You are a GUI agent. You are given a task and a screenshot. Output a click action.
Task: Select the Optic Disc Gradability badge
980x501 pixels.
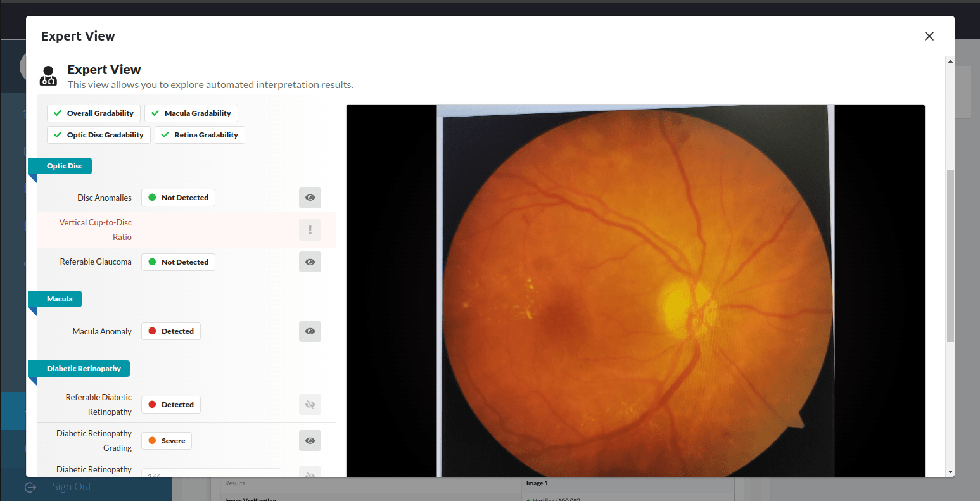99,135
